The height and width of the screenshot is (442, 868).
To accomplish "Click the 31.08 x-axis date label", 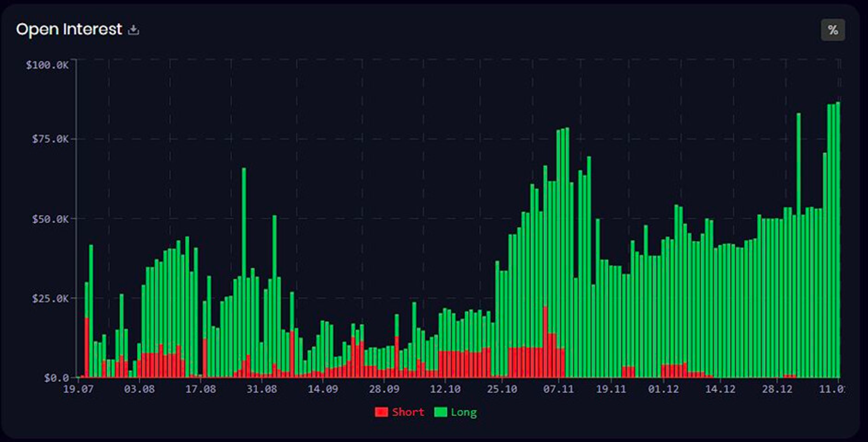I will point(262,389).
